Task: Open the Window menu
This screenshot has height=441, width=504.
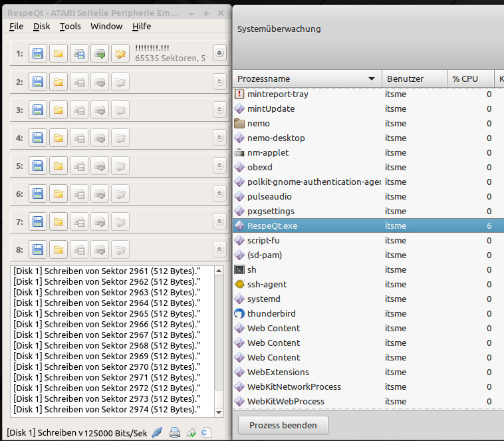Action: click(x=106, y=27)
